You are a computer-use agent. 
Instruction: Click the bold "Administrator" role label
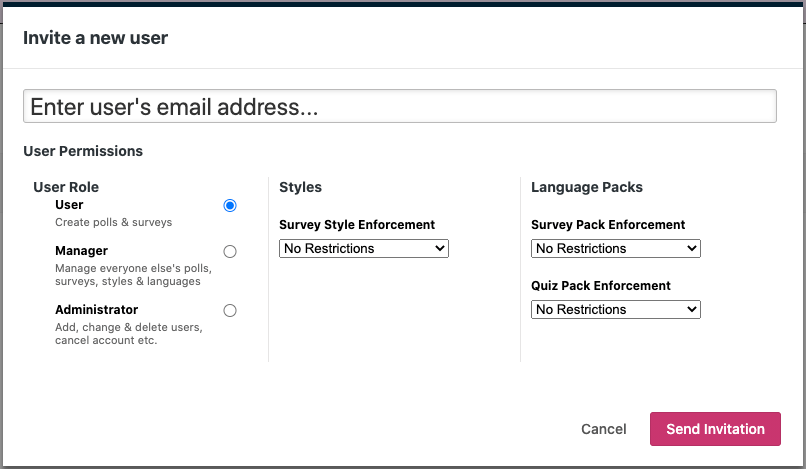point(96,310)
